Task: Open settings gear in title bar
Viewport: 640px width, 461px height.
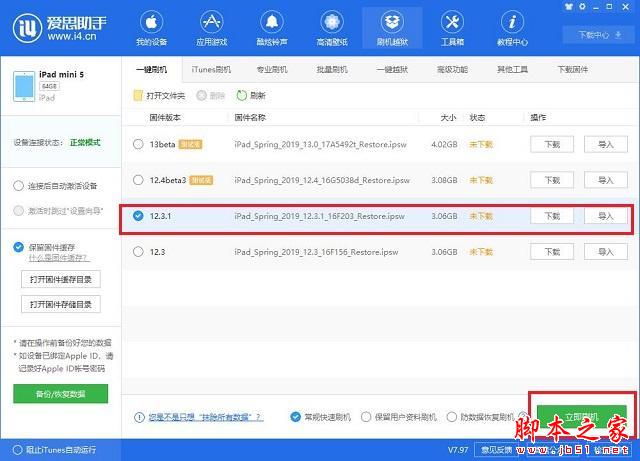Action: (x=582, y=7)
